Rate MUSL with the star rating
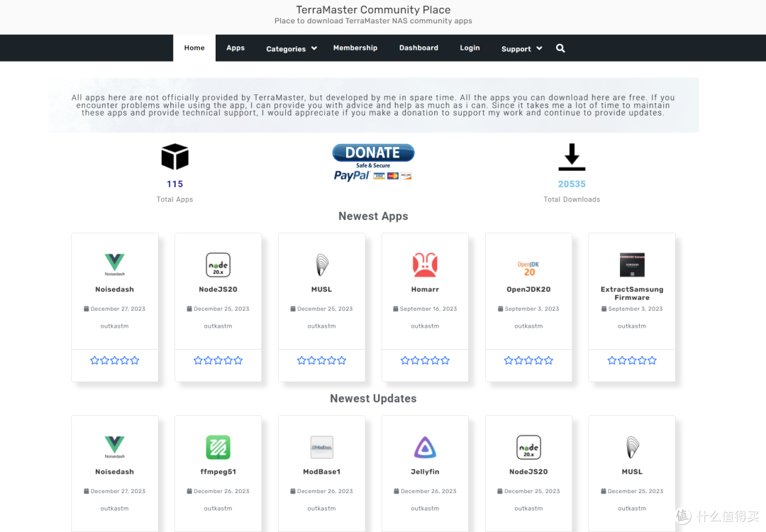The width and height of the screenshot is (766, 532). point(321,360)
